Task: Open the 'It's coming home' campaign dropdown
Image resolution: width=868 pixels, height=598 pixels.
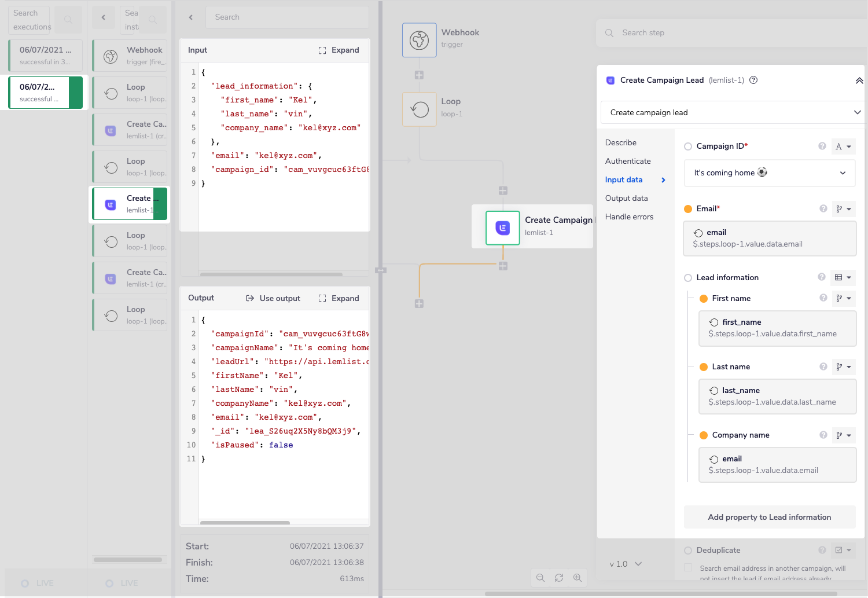Action: (x=769, y=173)
